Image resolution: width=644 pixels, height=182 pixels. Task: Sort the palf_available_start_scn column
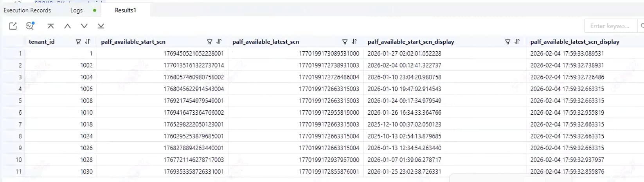pos(219,41)
